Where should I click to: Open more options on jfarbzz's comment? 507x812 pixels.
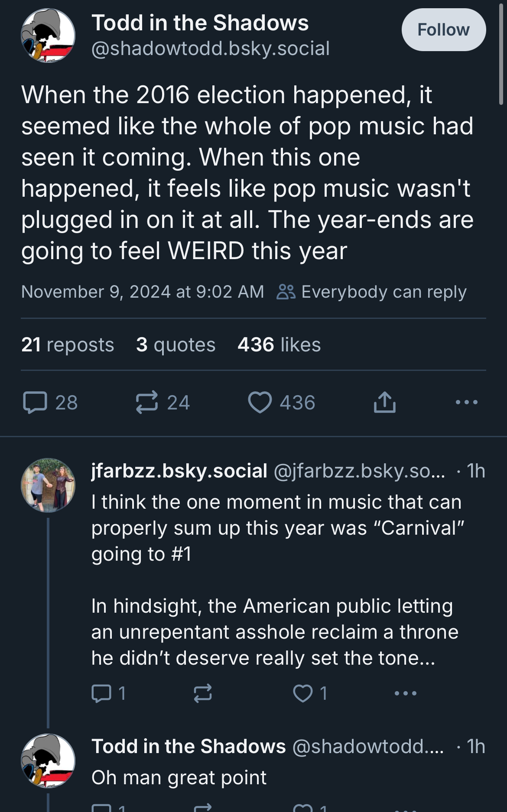point(406,693)
